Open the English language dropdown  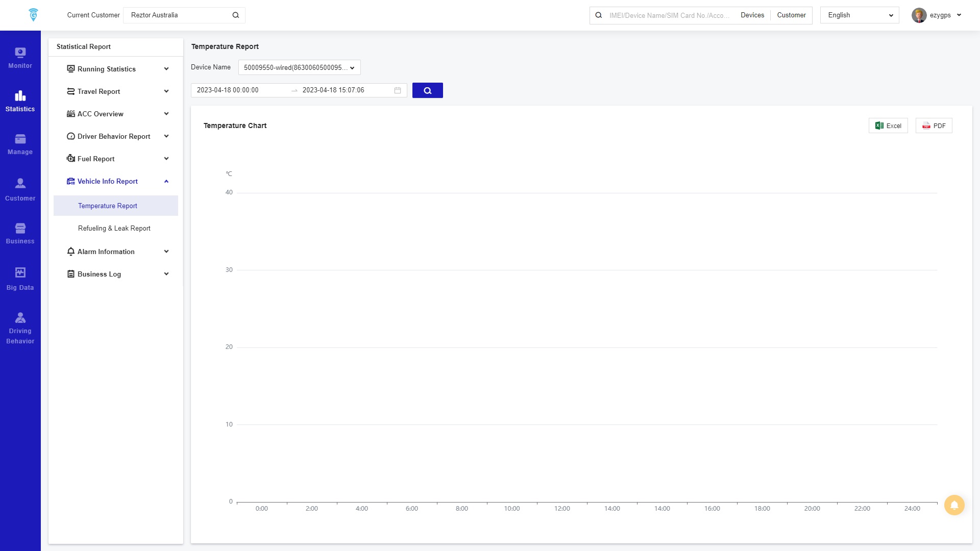(x=860, y=15)
